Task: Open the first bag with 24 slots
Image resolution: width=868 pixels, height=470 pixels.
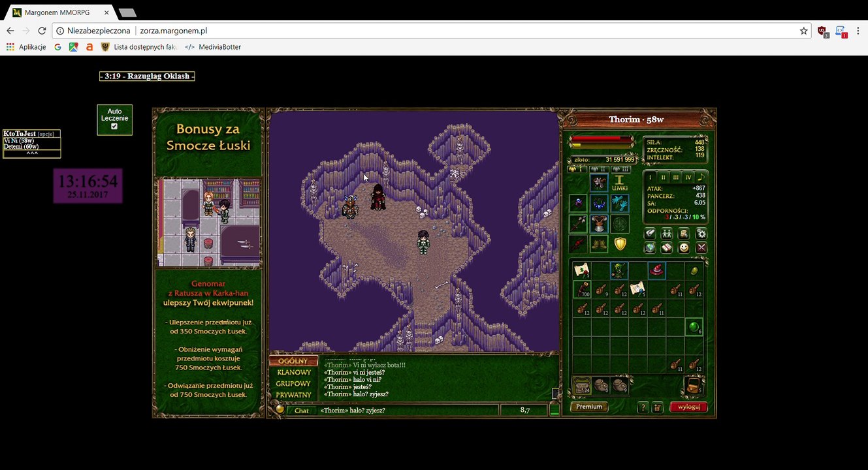Action: 582,385
